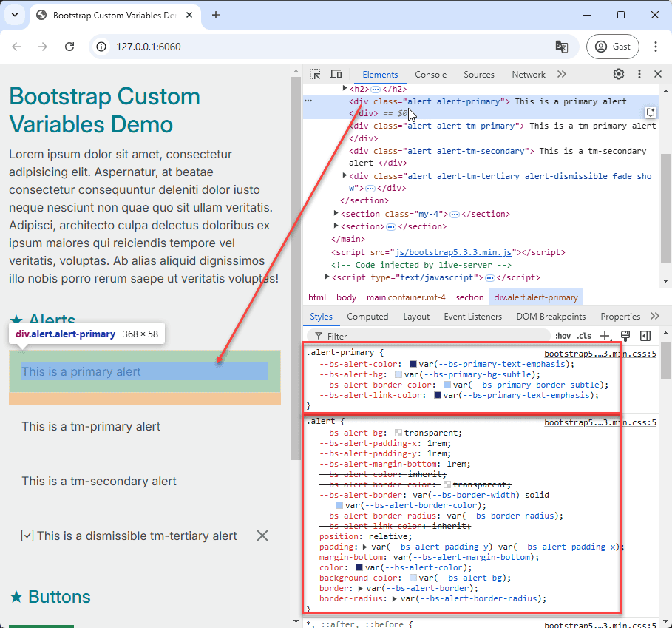
Task: Open bootstrap min.css source link for .alert rule
Action: (x=600, y=422)
